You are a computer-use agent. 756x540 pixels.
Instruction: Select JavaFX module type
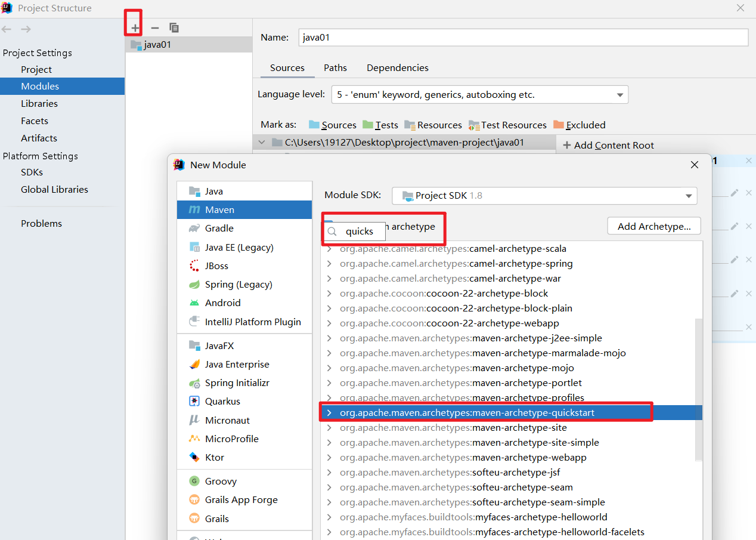[x=244, y=345]
